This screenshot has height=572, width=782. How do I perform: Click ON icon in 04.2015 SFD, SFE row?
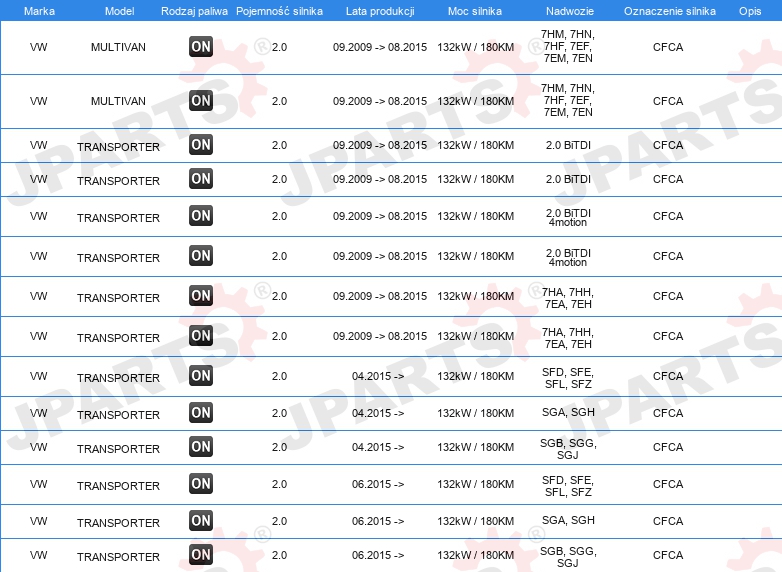[x=201, y=376]
